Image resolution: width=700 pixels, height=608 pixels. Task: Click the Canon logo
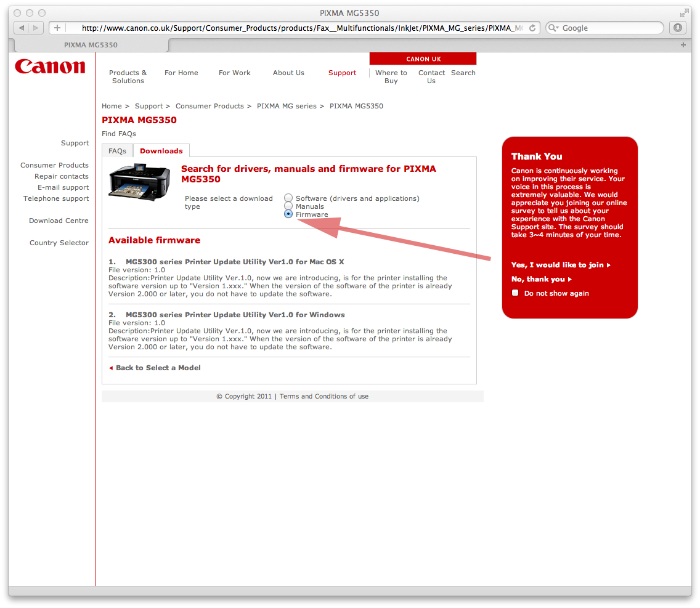point(50,67)
